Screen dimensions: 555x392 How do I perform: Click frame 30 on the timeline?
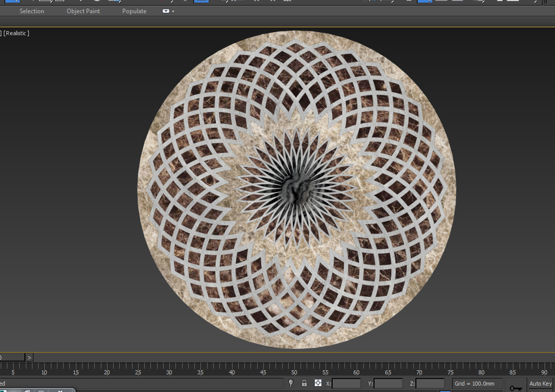[x=169, y=373]
